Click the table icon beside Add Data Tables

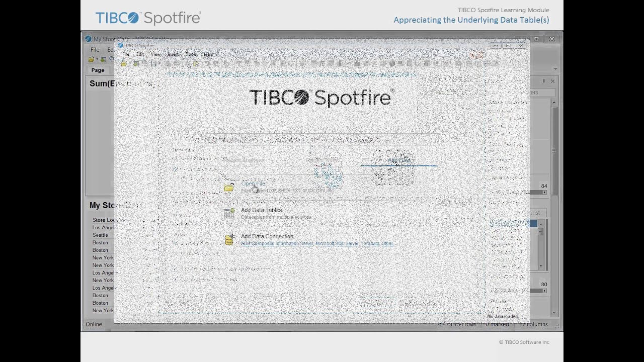pyautogui.click(x=229, y=214)
